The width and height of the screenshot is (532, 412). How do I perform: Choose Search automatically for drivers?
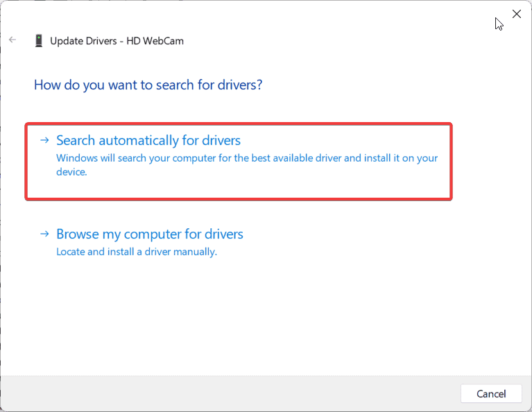coord(239,162)
